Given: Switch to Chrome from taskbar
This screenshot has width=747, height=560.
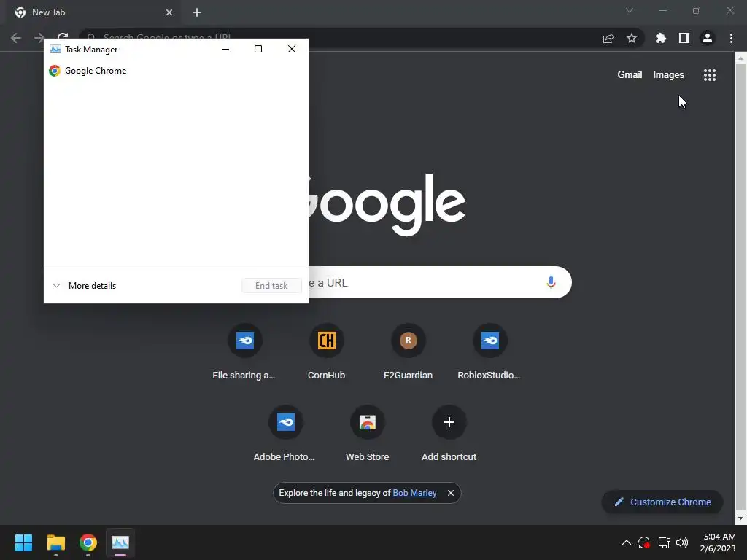Looking at the screenshot, I should point(88,542).
